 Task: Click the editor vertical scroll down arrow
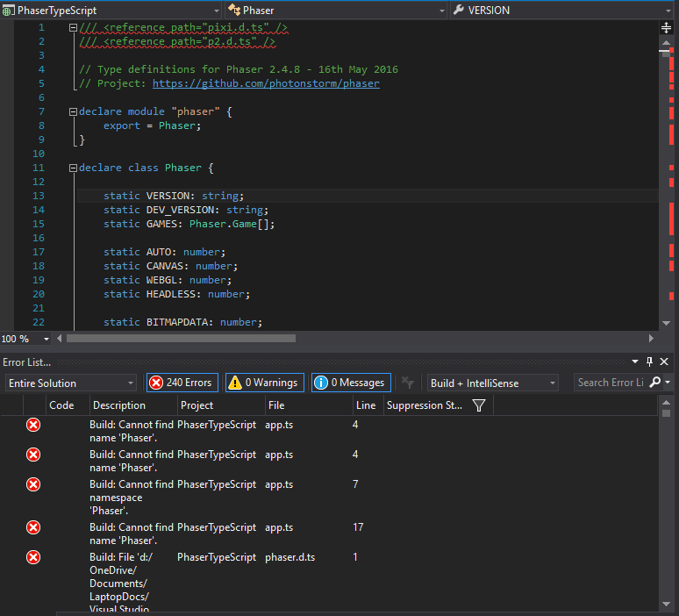(x=666, y=323)
